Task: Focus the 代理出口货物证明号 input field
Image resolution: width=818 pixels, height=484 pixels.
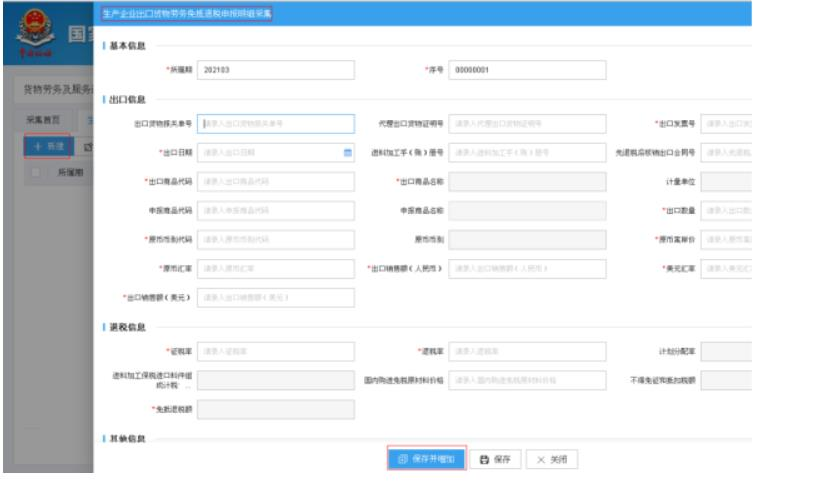Action: (527, 124)
